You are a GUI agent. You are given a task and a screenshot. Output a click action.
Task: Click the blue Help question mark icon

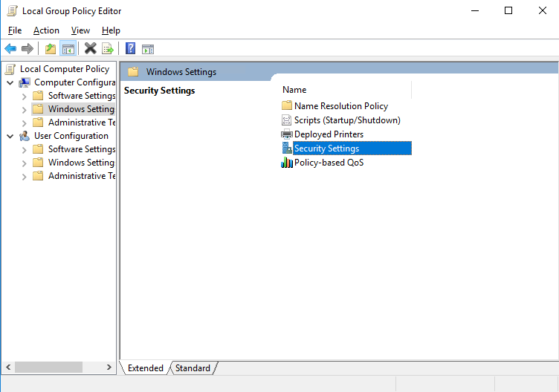point(130,49)
